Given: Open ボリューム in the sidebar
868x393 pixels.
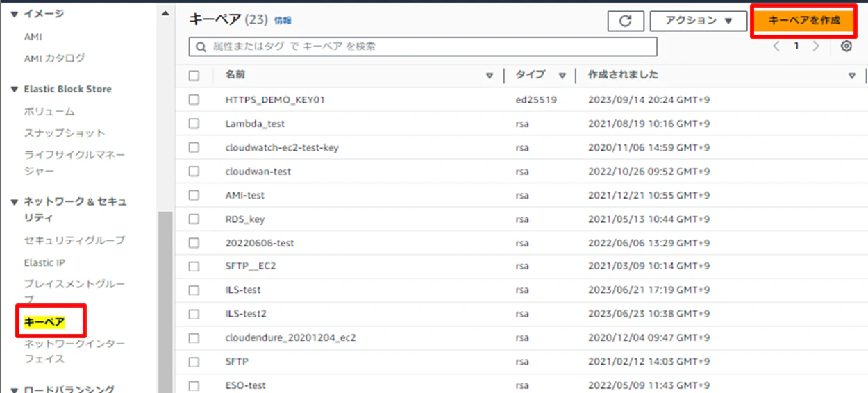Looking at the screenshot, I should coord(49,111).
